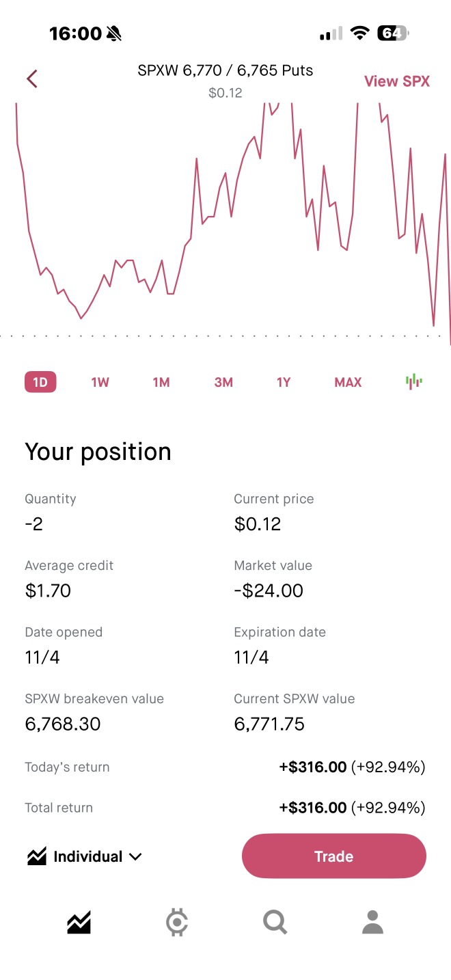The height and width of the screenshot is (980, 451).
Task: Select the 1Y chart range
Action: (x=284, y=382)
